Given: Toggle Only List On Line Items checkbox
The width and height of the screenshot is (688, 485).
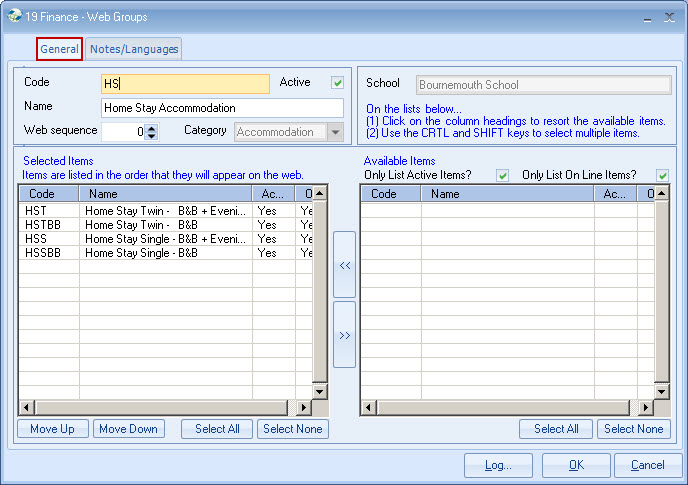Looking at the screenshot, I should (x=662, y=175).
